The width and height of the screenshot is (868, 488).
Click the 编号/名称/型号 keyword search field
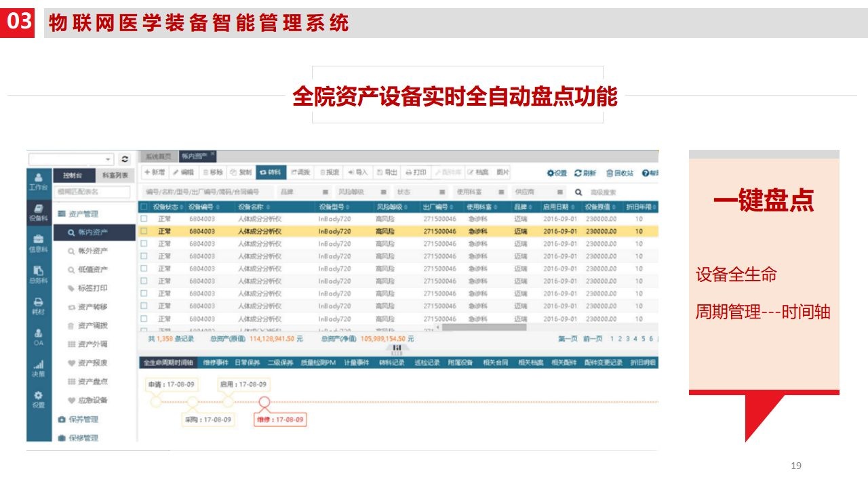[x=206, y=192]
